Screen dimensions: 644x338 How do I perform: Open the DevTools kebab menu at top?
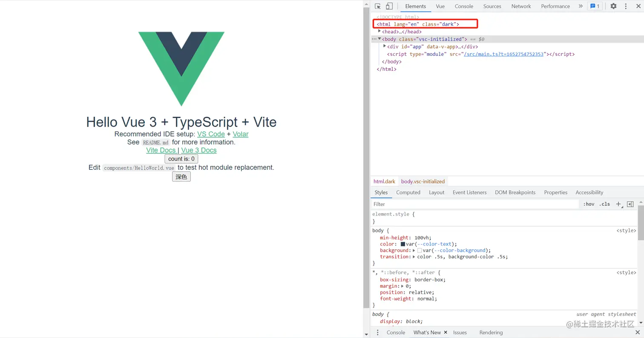(x=626, y=6)
